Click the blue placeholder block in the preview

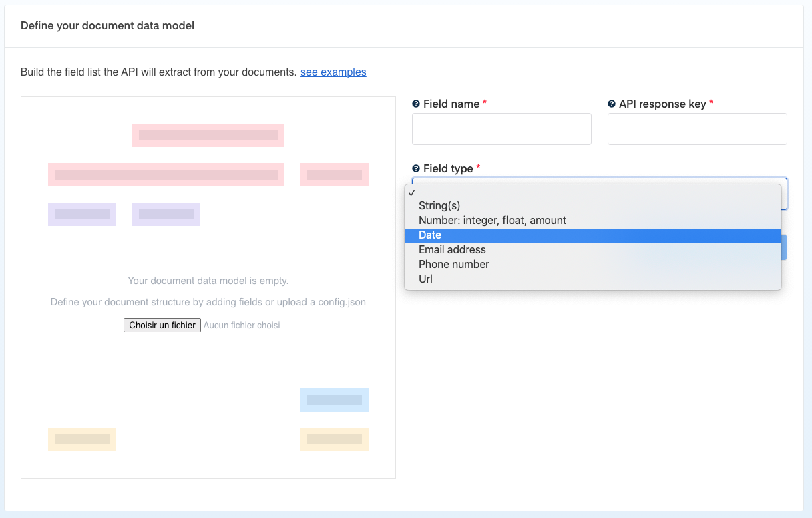click(x=335, y=400)
